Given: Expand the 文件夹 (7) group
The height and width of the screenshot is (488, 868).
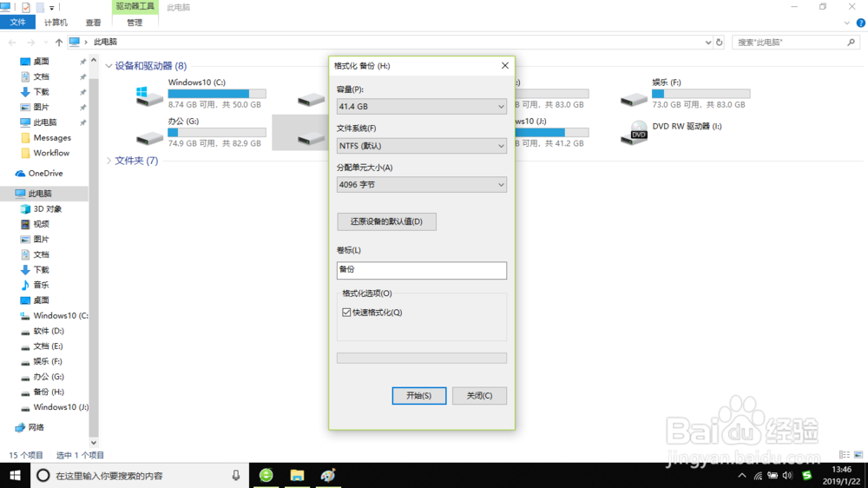Looking at the screenshot, I should (109, 161).
